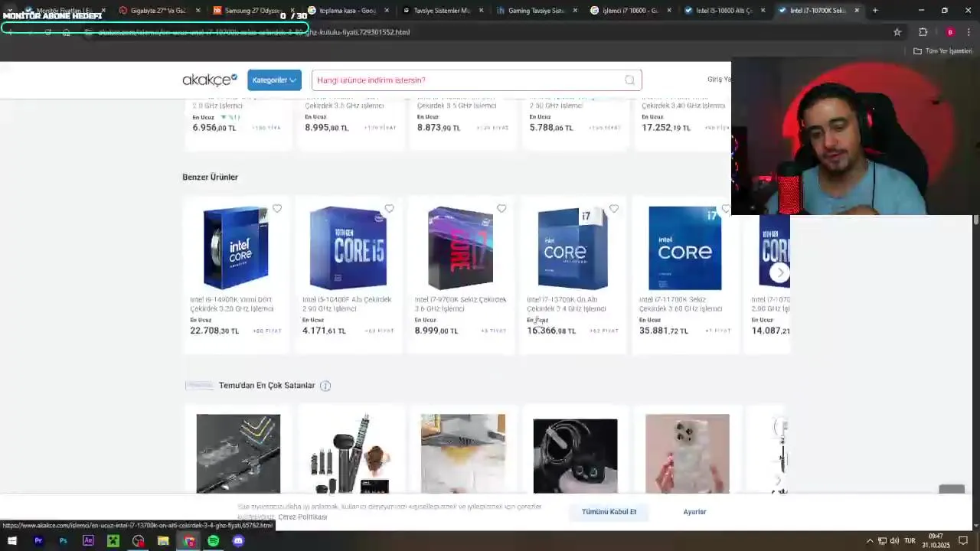Click Giriş Yap sign-in link
This screenshot has width=980, height=551.
[719, 80]
